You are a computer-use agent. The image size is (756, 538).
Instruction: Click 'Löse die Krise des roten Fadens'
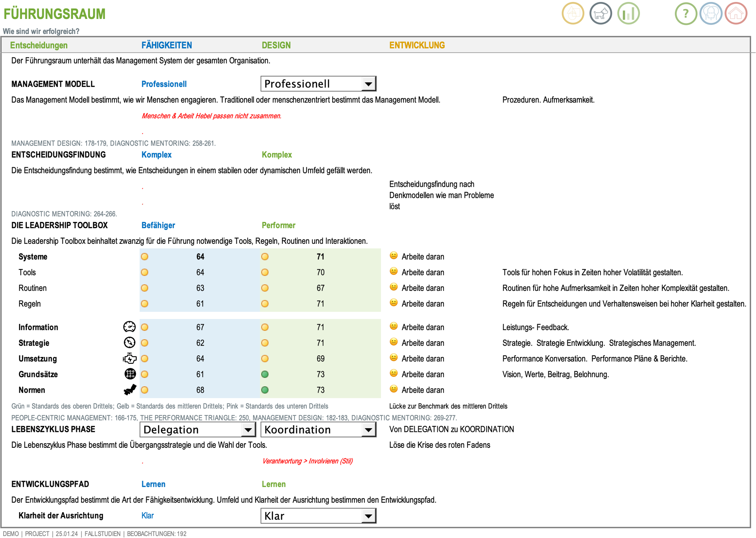point(439,445)
